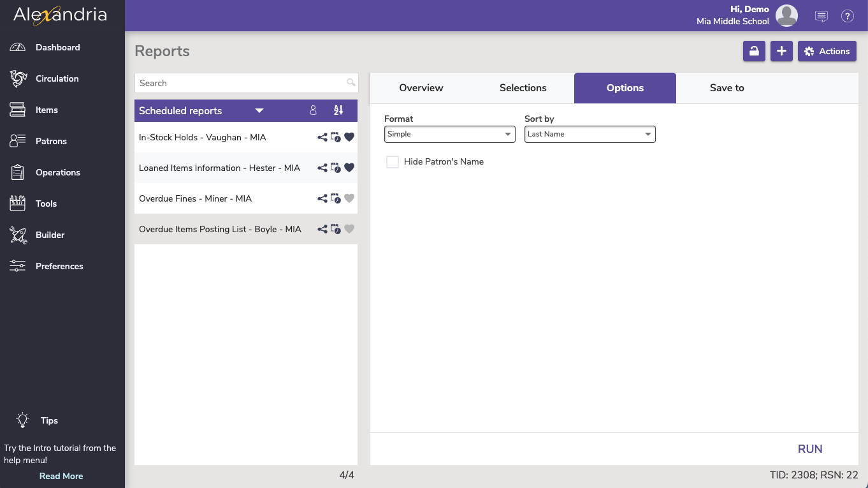The image size is (868, 488).
Task: Open the Format dropdown
Action: [449, 134]
